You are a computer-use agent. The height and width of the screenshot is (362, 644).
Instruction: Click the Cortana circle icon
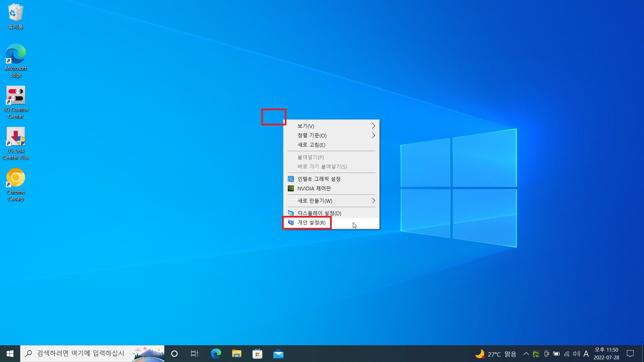coord(174,354)
